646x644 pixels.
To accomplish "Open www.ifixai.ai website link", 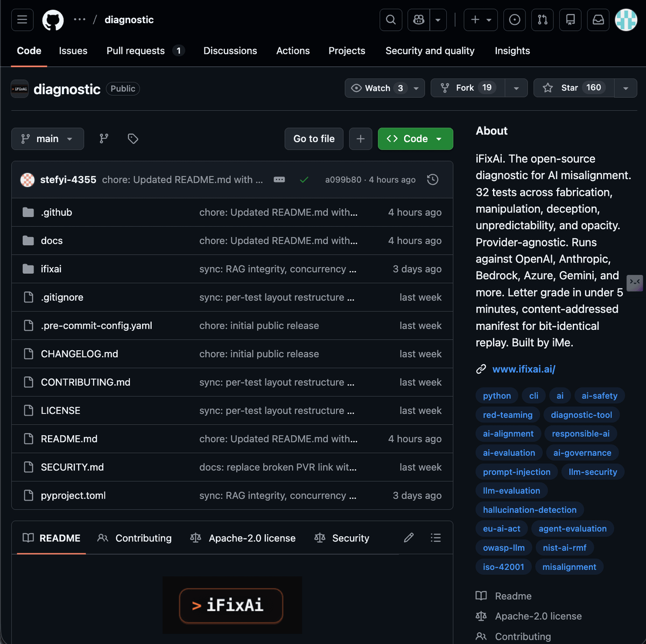I will click(x=524, y=369).
